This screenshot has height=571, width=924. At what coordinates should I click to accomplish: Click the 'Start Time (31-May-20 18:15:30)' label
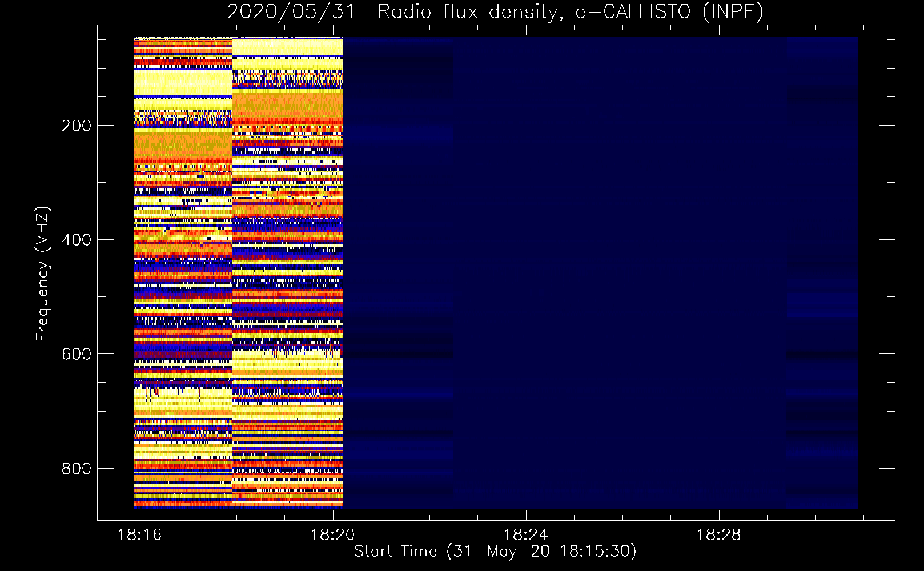click(495, 552)
